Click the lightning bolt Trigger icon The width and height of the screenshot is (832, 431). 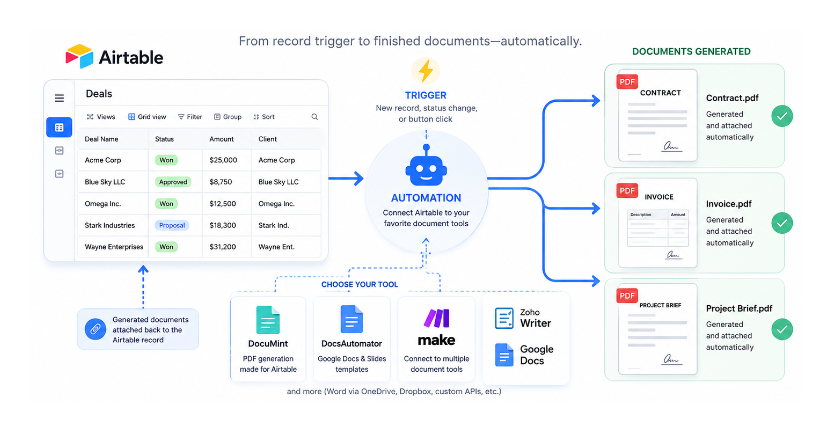[x=426, y=71]
